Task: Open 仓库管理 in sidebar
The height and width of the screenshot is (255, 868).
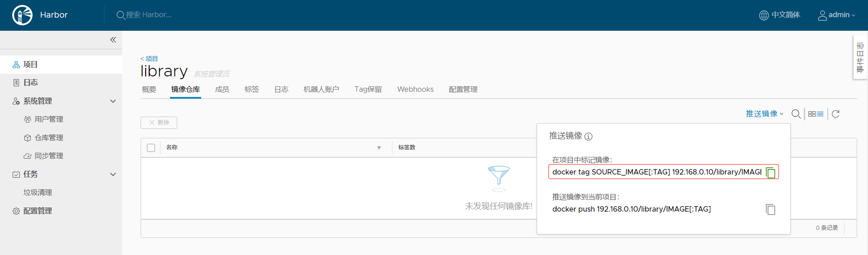Action: pos(49,138)
